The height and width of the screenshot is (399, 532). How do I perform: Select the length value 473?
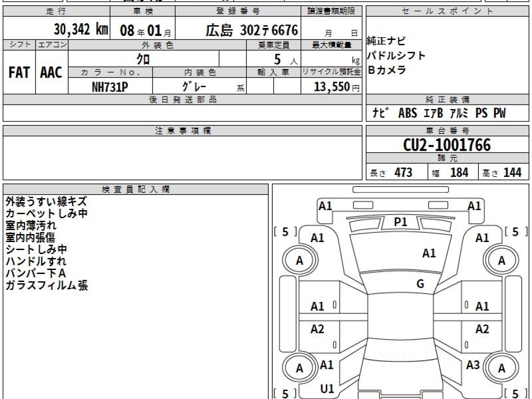click(x=403, y=172)
